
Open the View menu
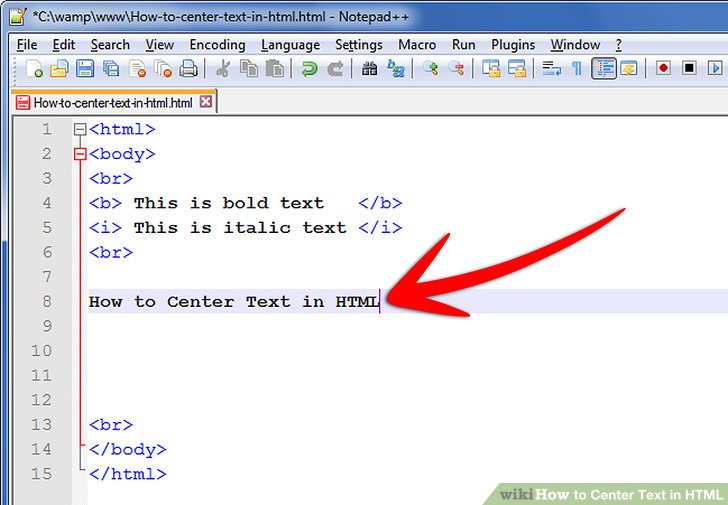[159, 45]
